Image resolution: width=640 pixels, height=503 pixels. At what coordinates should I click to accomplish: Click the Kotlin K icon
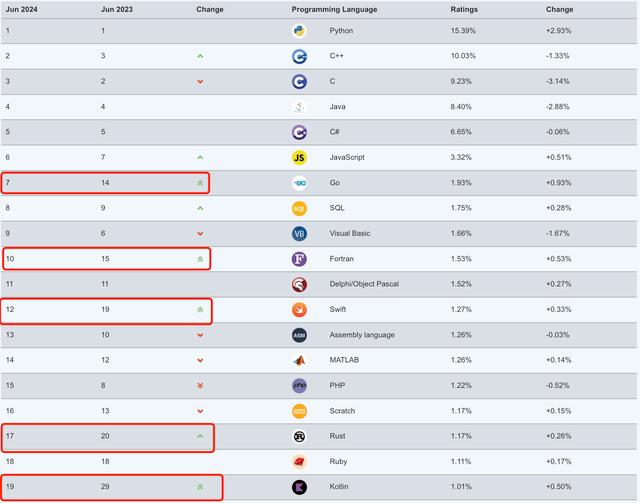click(299, 487)
